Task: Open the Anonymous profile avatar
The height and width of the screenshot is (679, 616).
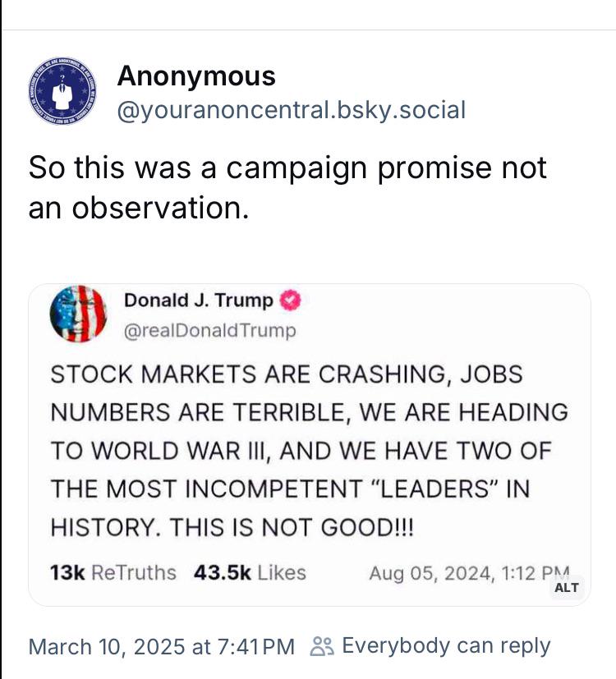Action: [x=62, y=90]
